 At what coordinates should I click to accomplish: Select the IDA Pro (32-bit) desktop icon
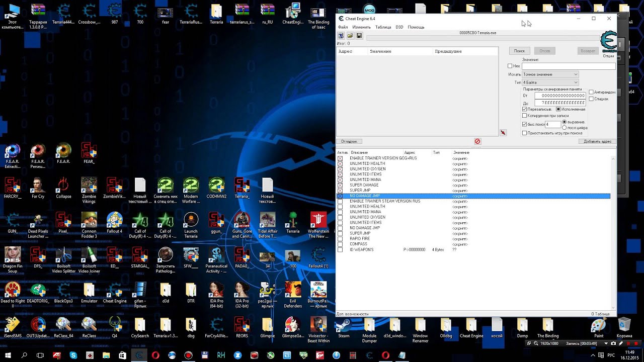[242, 295]
